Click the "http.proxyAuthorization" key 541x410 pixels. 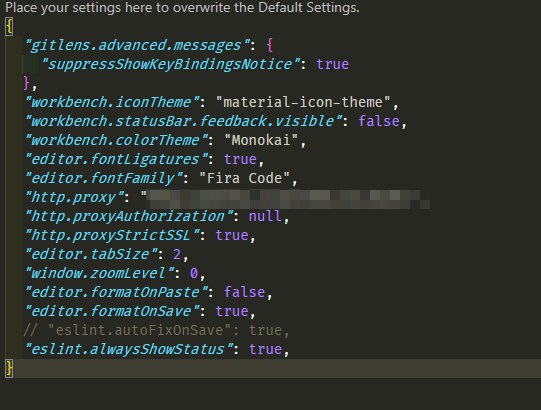(129, 216)
